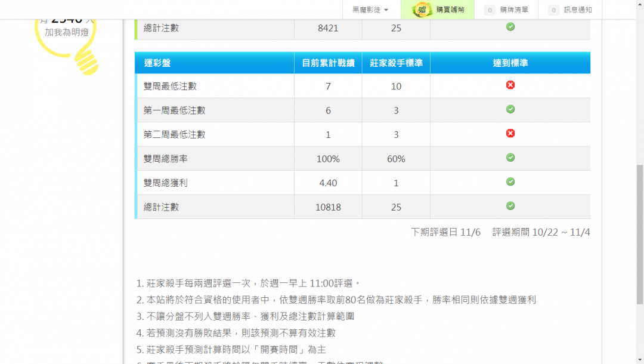The width and height of the screenshot is (644, 364).
Task: Click red cross icon in 第二周最低注數 row
Action: point(510,134)
